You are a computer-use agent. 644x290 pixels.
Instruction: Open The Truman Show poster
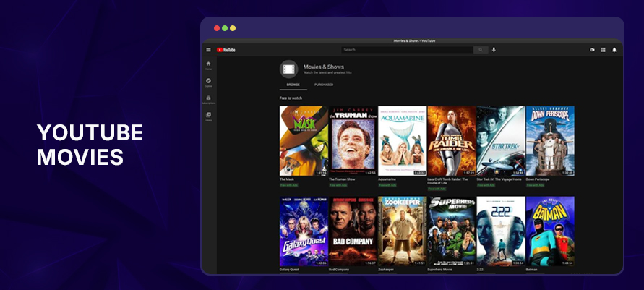353,141
